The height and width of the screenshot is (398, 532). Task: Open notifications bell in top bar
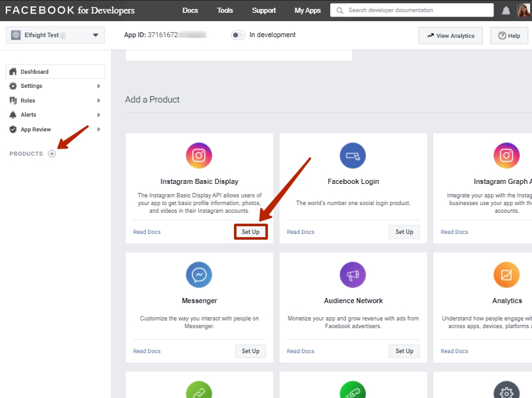coord(506,11)
